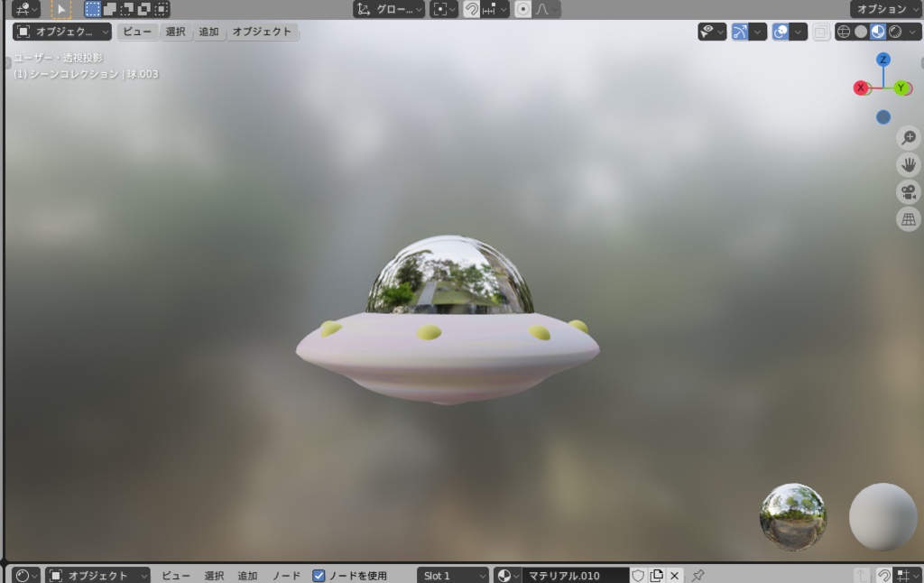Image resolution: width=924 pixels, height=583 pixels.
Task: Enable proportional editing in the header
Action: (523, 10)
